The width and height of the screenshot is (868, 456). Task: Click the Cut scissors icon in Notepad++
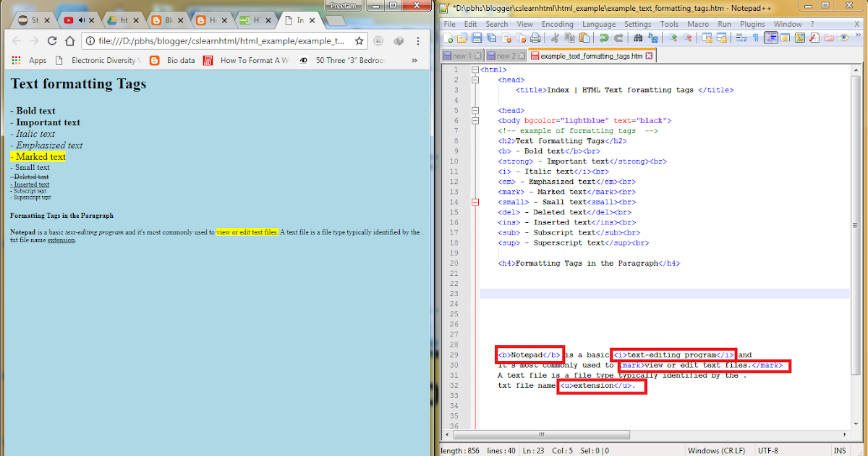(x=555, y=38)
